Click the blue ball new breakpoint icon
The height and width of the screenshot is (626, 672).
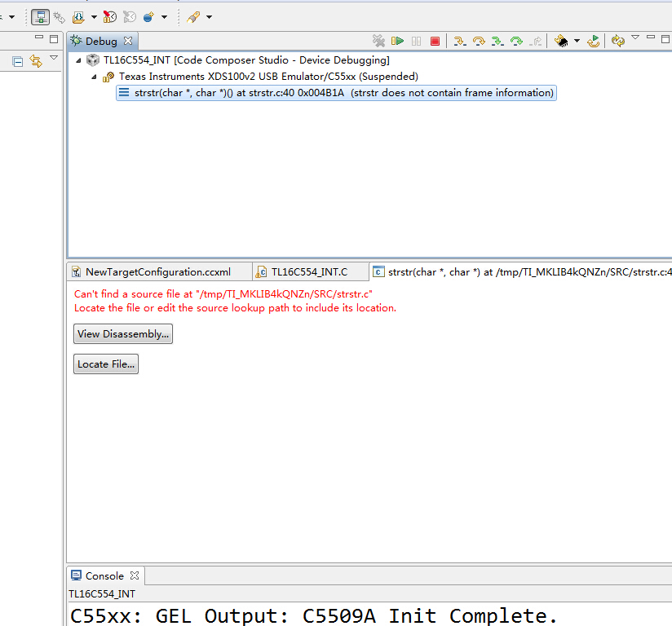tap(148, 17)
